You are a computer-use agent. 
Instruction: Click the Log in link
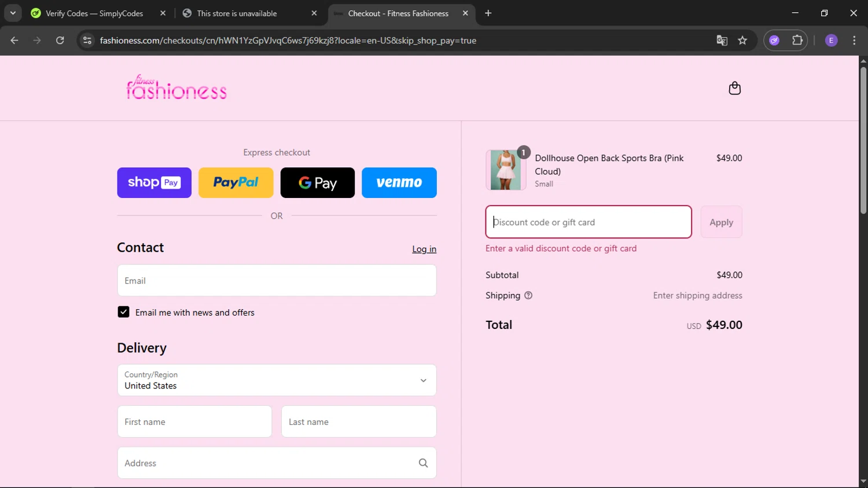(x=424, y=249)
